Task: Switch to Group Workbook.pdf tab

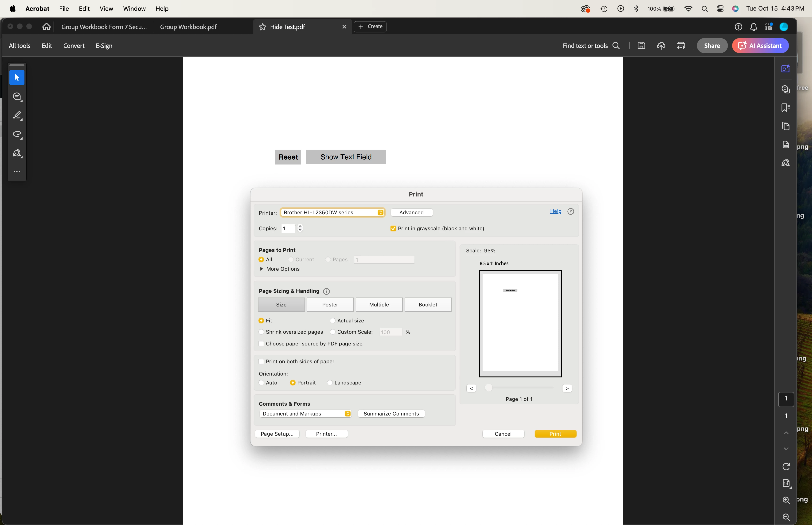Action: (x=188, y=27)
